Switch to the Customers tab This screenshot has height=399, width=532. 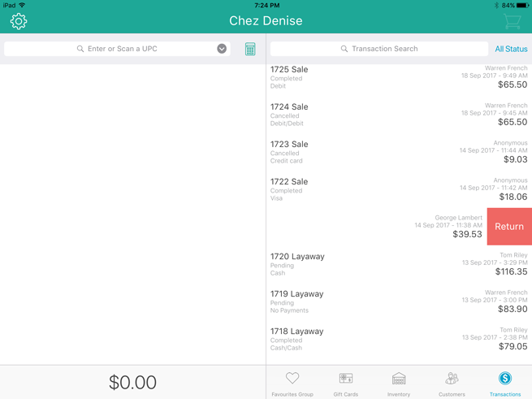click(x=452, y=384)
